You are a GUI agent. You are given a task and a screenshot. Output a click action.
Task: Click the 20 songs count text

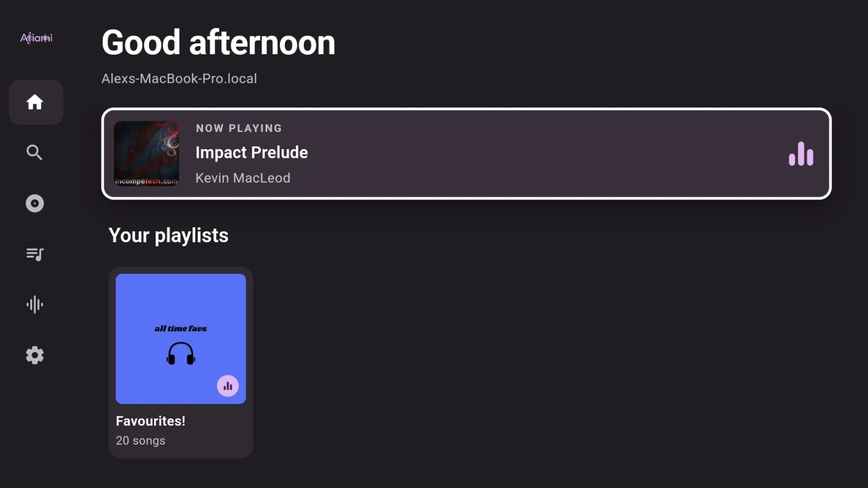coord(141,440)
